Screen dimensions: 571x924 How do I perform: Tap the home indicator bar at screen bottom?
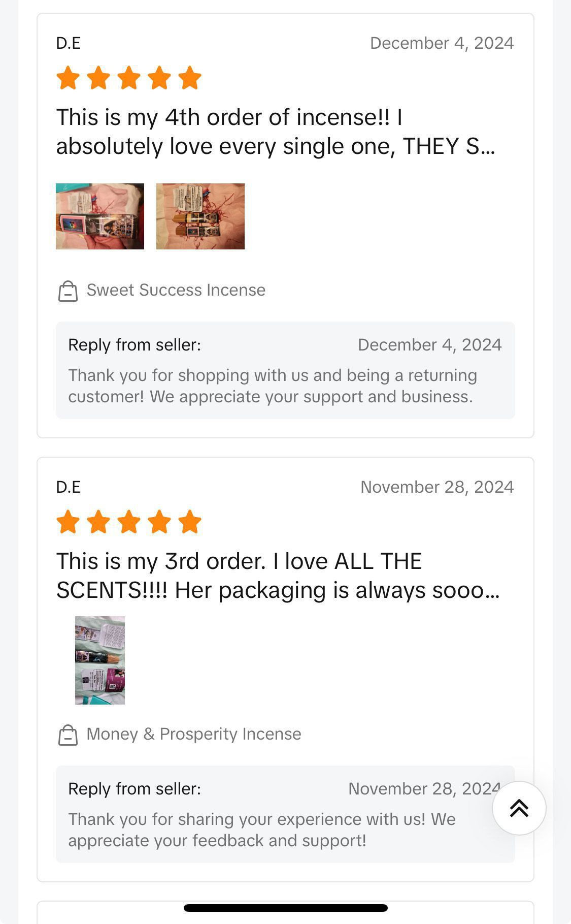tap(286, 908)
